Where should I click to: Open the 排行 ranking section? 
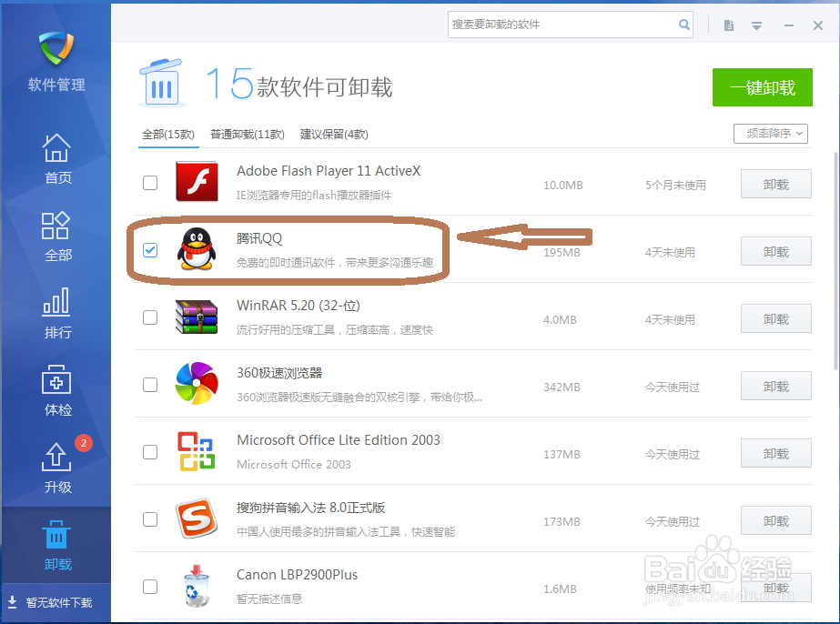click(x=56, y=313)
